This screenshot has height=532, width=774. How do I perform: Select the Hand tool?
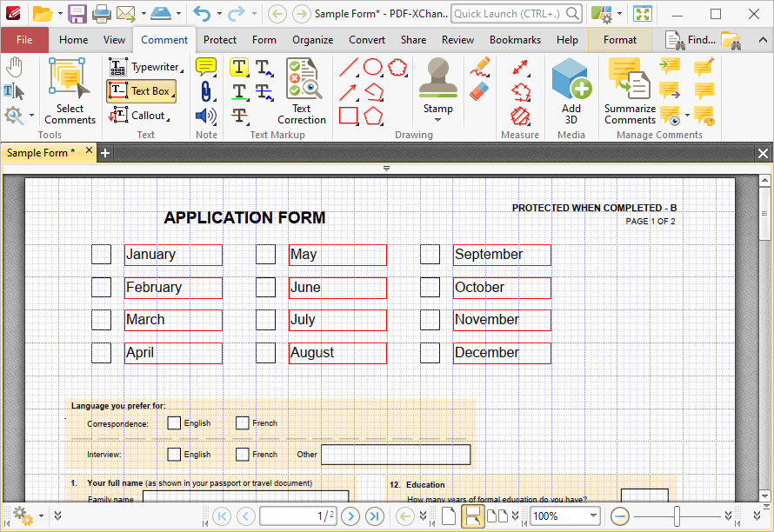pos(14,67)
